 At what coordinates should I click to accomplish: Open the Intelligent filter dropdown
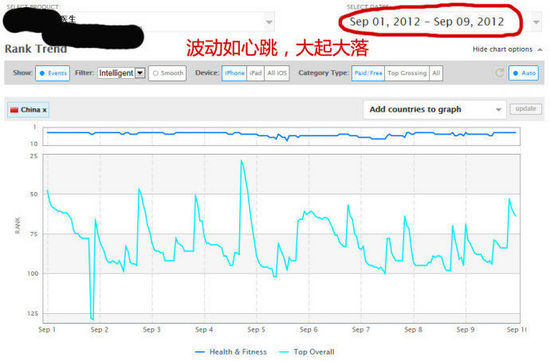(x=121, y=73)
